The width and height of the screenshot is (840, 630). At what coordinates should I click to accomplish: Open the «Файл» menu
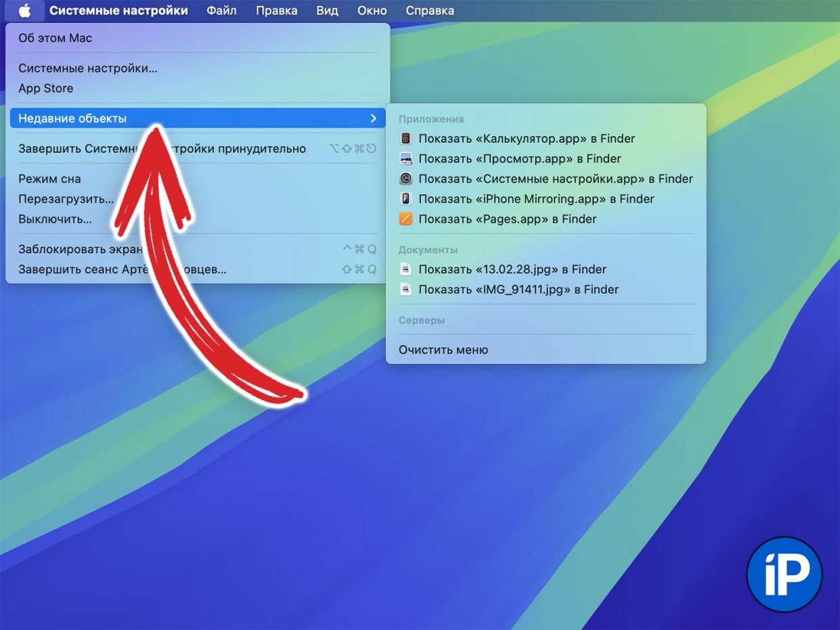pos(221,10)
